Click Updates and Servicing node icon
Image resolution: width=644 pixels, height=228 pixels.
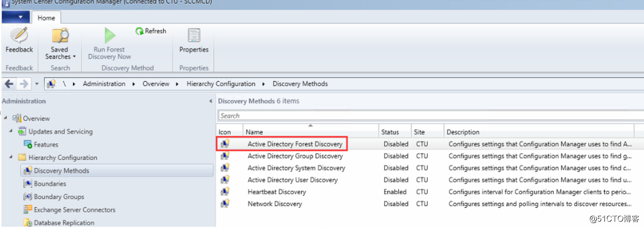pyautogui.click(x=22, y=132)
